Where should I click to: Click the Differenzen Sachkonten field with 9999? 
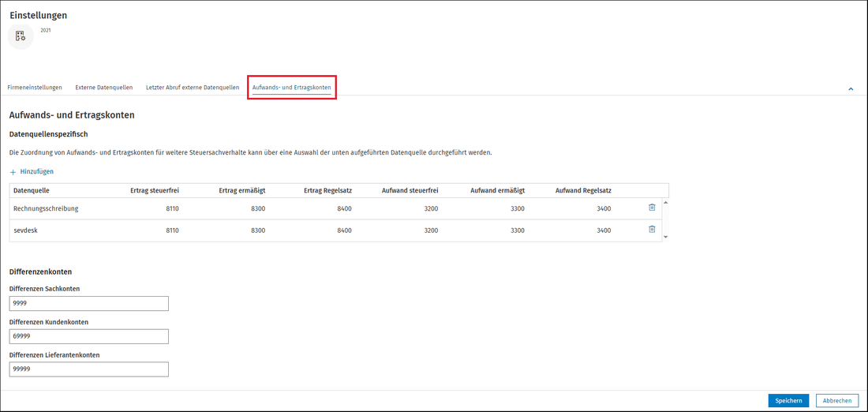(89, 303)
